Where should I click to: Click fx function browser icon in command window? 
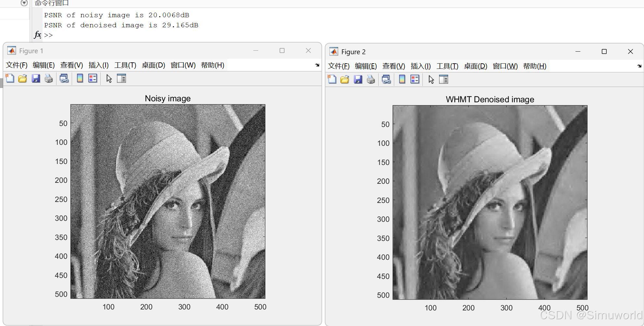tap(38, 35)
